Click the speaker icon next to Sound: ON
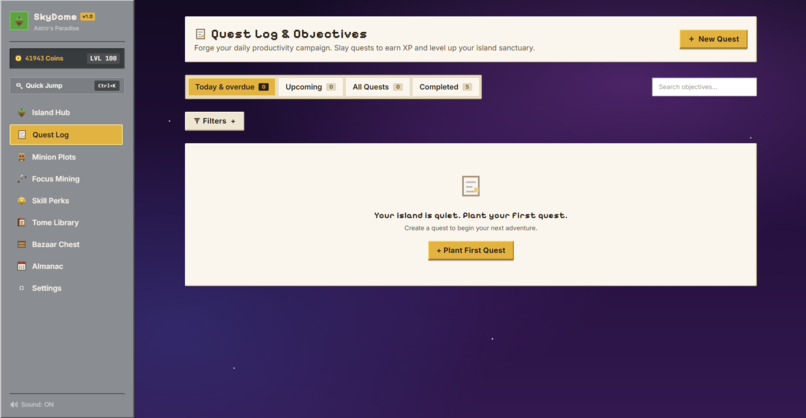The width and height of the screenshot is (806, 418). 14,405
